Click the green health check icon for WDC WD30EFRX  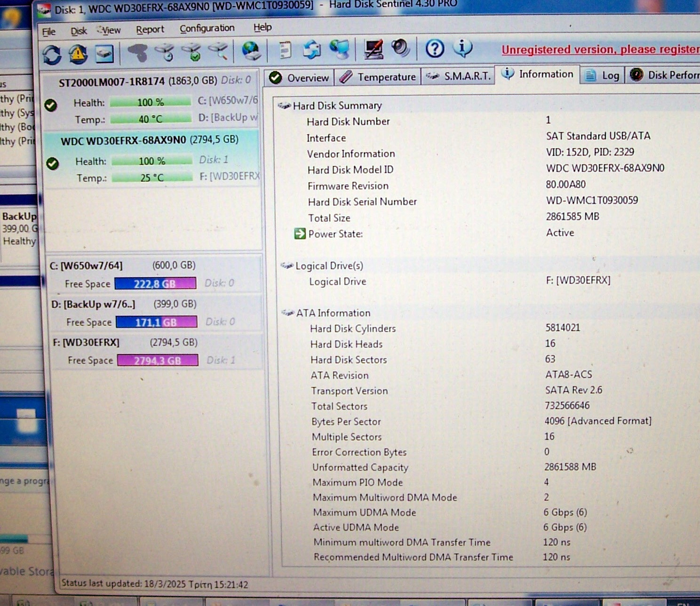(52, 164)
